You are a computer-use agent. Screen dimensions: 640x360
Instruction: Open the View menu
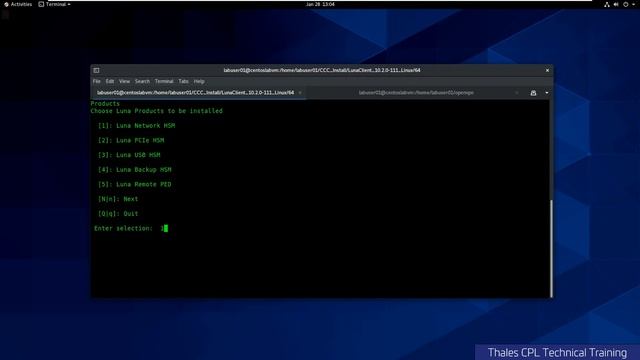[x=124, y=81]
